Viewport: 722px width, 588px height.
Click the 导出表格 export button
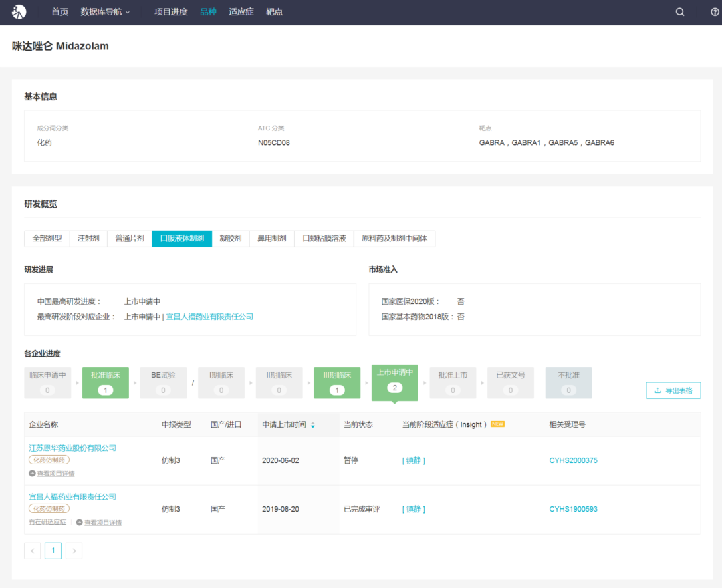point(673,390)
